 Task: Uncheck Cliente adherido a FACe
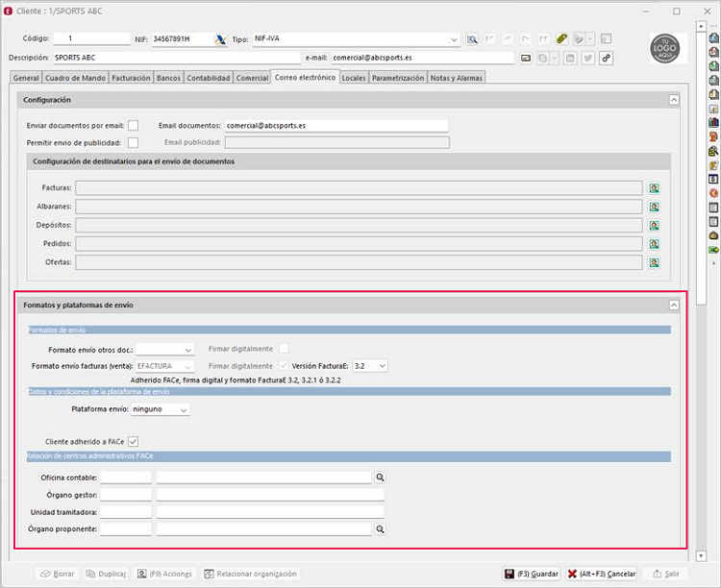click(133, 441)
